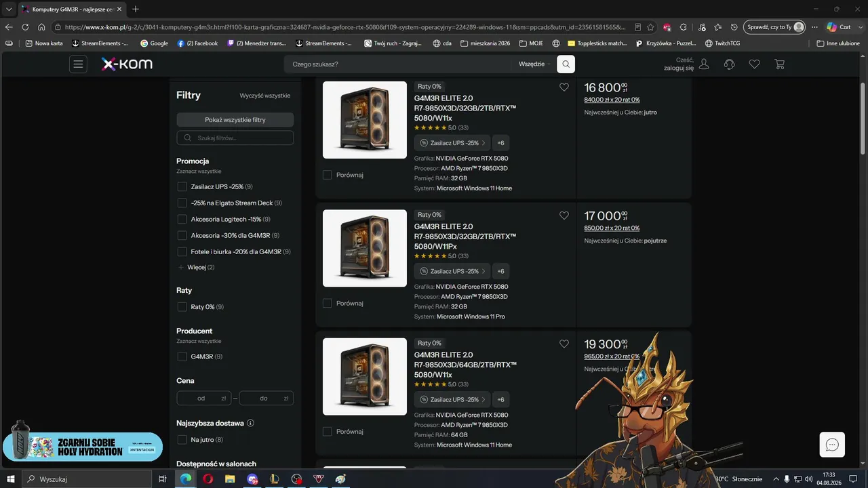Viewport: 868px width, 488px height.
Task: Check the Fotele i biurka -20% filter
Action: pos(182,251)
